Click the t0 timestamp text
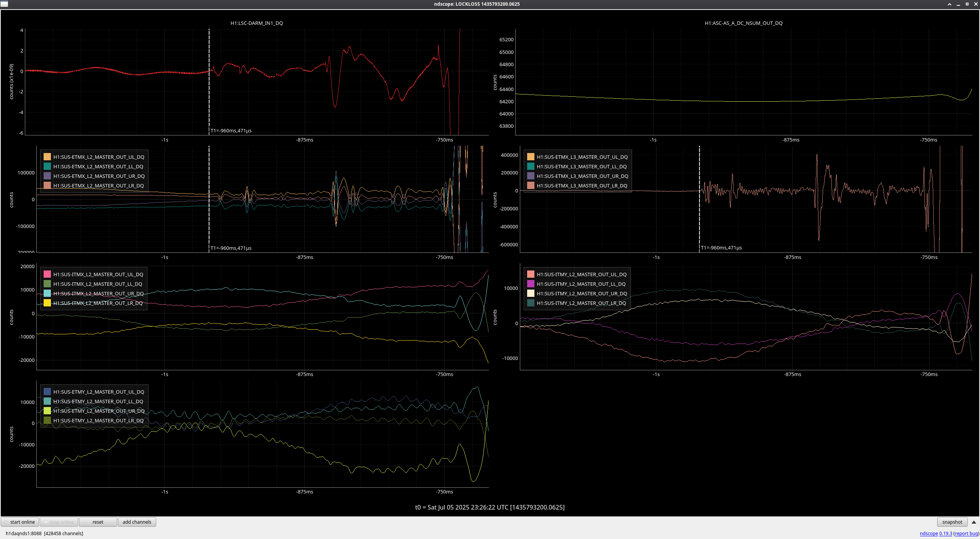The image size is (980, 539). [490, 507]
